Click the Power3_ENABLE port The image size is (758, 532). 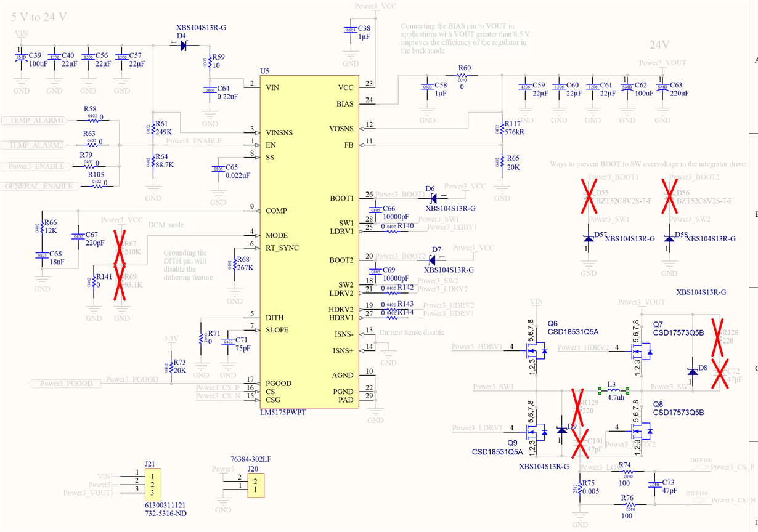[x=37, y=166]
